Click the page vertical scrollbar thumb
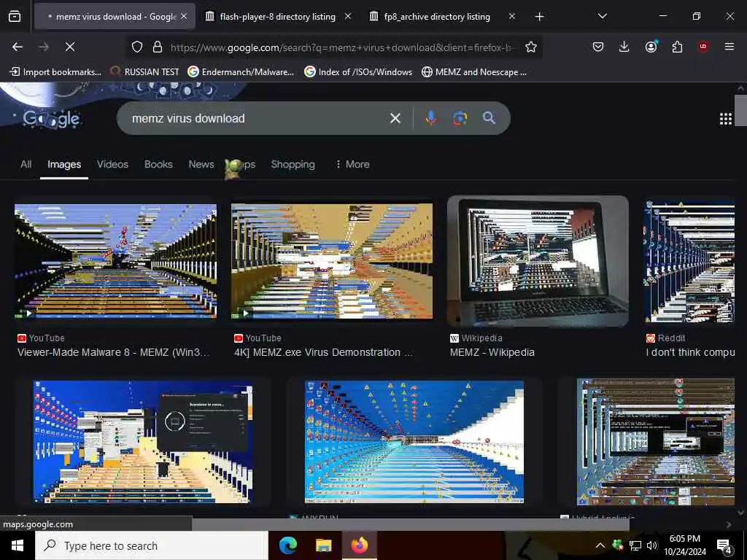The height and width of the screenshot is (560, 747). coord(741,111)
